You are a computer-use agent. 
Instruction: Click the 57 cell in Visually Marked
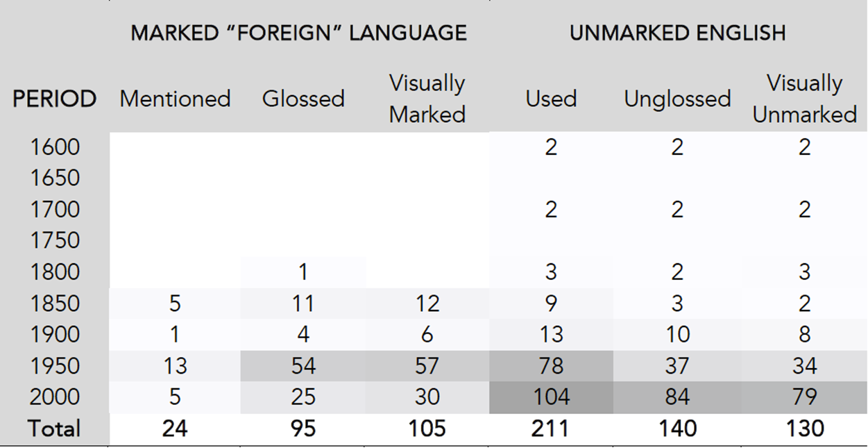427,366
